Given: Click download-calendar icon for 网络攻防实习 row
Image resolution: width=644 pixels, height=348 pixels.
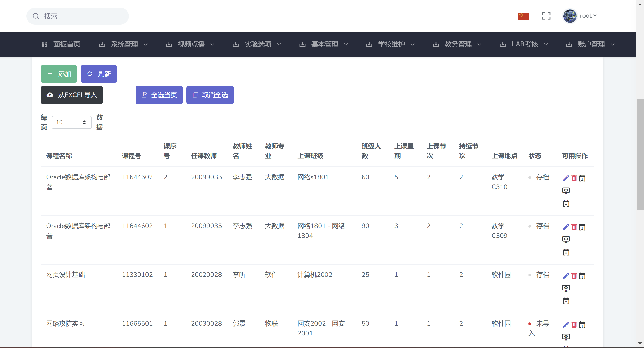Looking at the screenshot, I should click(x=582, y=325).
